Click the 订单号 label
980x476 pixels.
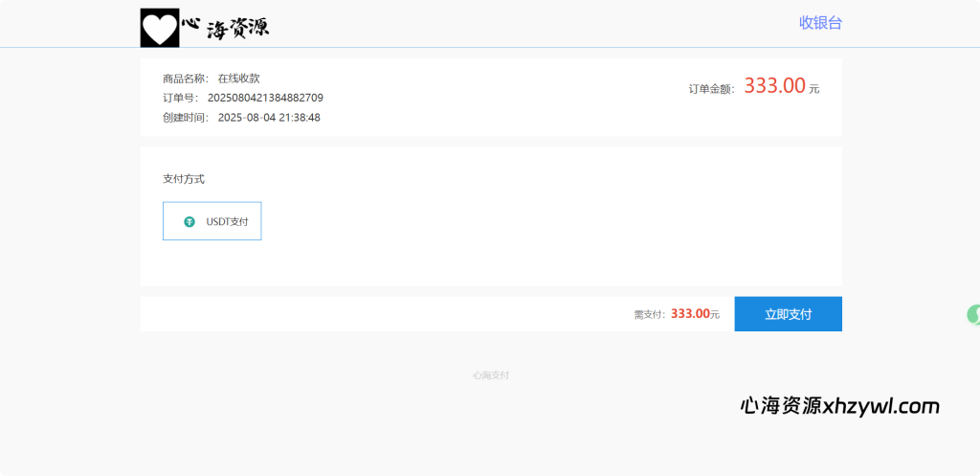(x=180, y=98)
